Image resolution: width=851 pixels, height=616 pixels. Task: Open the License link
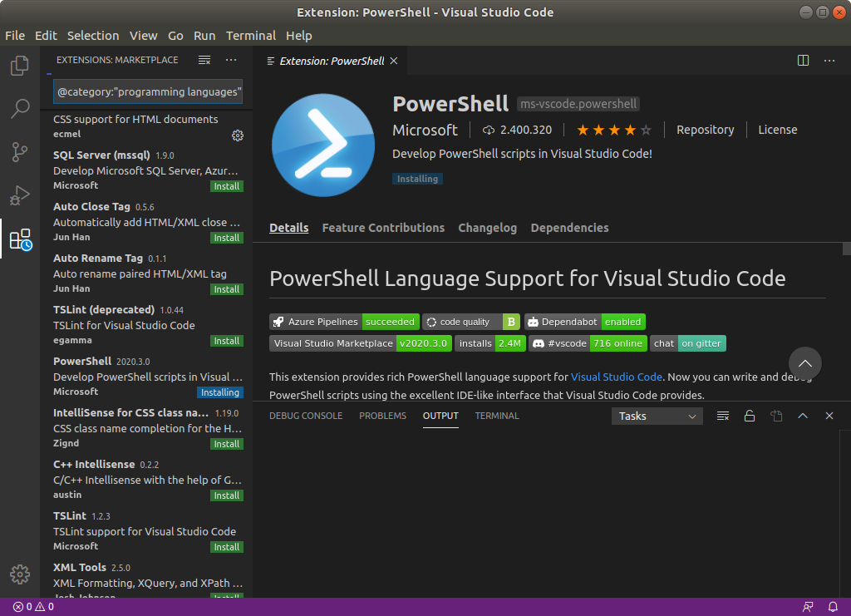(778, 130)
